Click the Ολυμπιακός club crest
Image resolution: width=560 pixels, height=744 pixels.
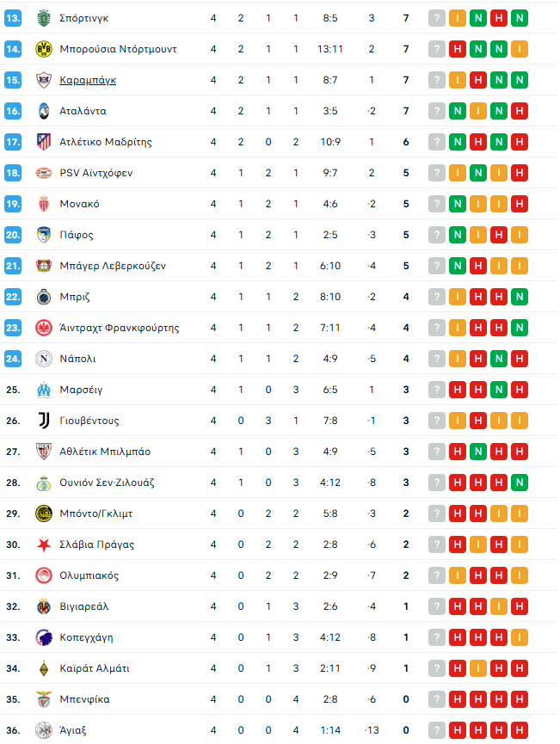click(x=44, y=575)
